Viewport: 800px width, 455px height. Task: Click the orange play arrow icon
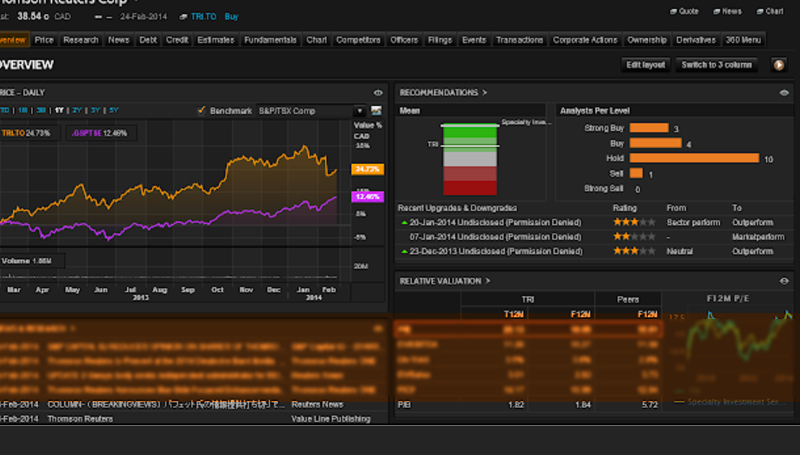[779, 65]
